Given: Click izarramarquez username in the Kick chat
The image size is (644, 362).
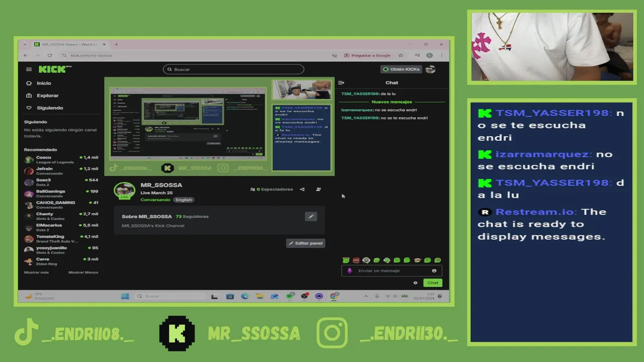Looking at the screenshot, I should [x=357, y=110].
